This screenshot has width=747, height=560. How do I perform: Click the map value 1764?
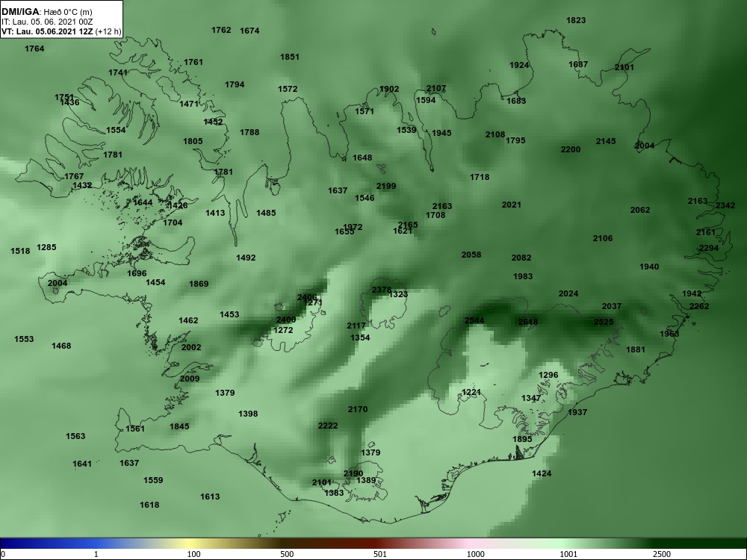34,49
